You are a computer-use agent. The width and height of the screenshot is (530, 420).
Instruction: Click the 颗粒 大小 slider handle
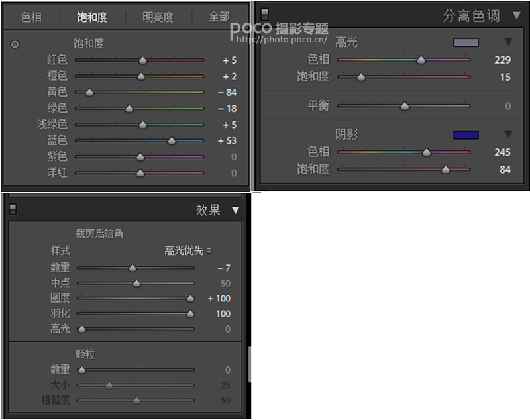click(109, 386)
